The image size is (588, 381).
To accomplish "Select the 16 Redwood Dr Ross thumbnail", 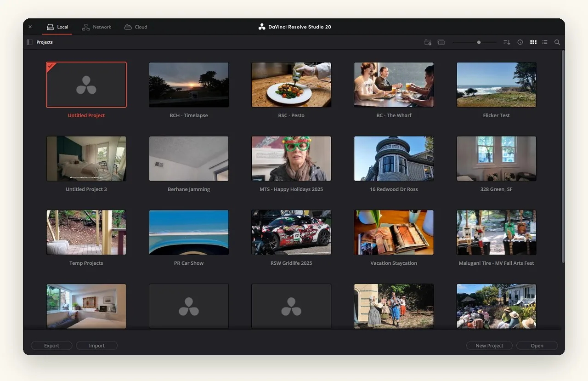I will point(394,159).
